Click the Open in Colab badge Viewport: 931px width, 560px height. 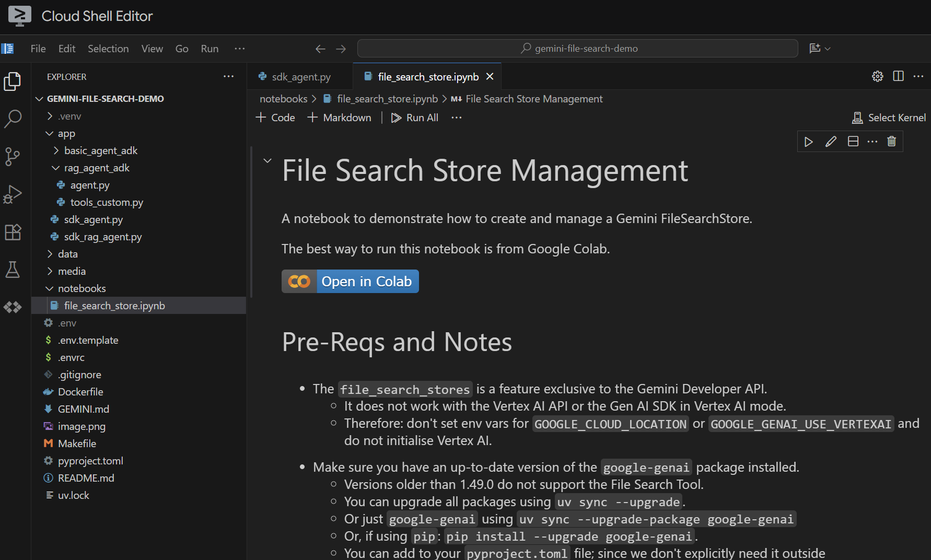click(x=350, y=282)
